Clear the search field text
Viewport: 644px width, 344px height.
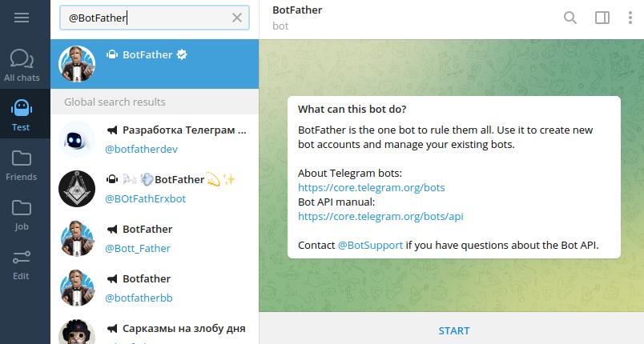[236, 18]
